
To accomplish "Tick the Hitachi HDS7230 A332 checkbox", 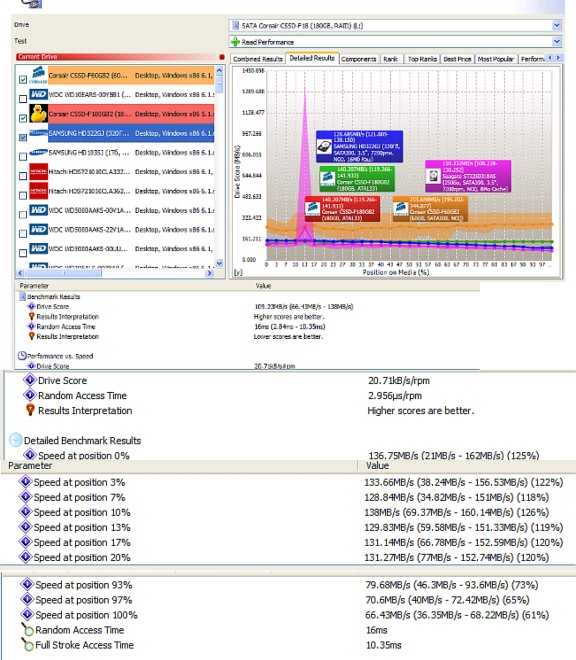I will coord(23,176).
